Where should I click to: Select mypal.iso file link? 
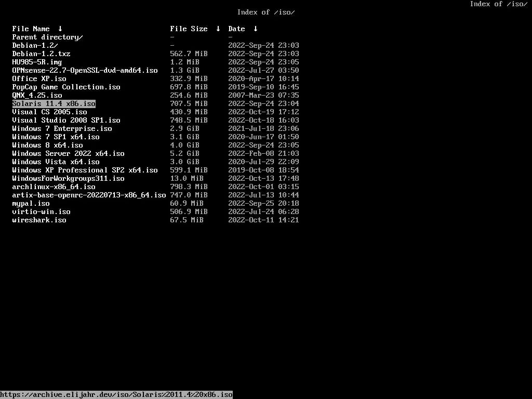(31, 203)
